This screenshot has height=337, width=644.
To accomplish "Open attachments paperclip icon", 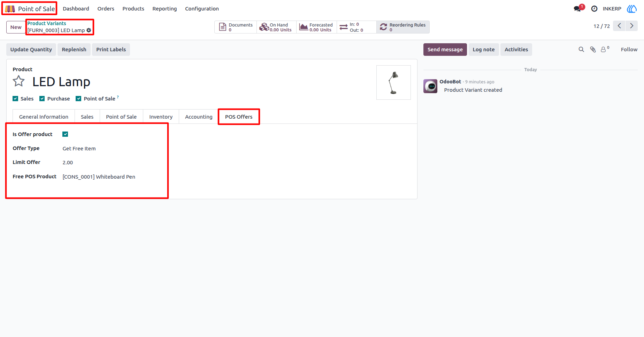I will click(593, 50).
